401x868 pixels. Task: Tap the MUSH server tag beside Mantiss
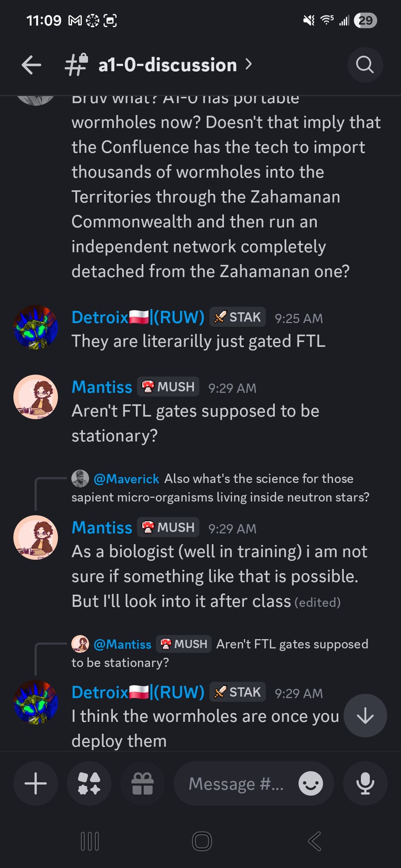tap(168, 387)
